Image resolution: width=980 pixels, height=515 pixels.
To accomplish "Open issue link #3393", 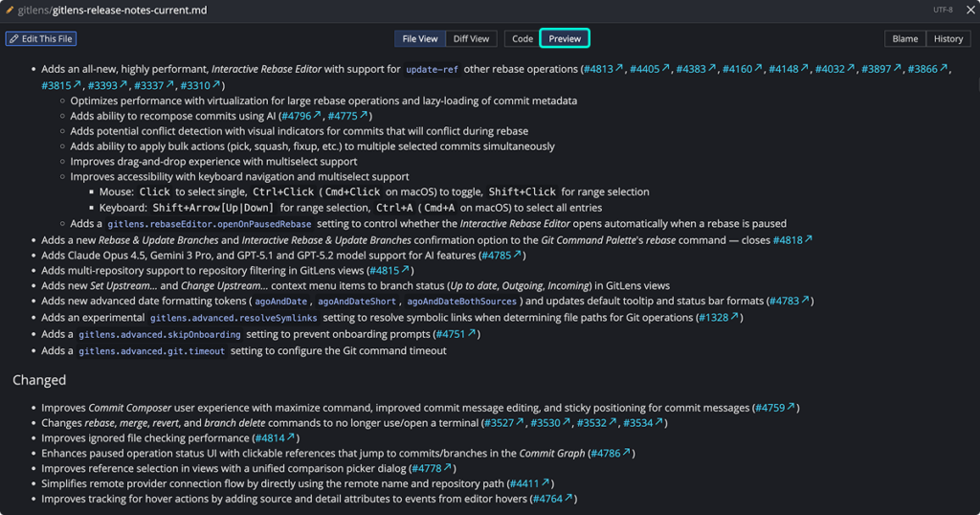I will (x=107, y=85).
